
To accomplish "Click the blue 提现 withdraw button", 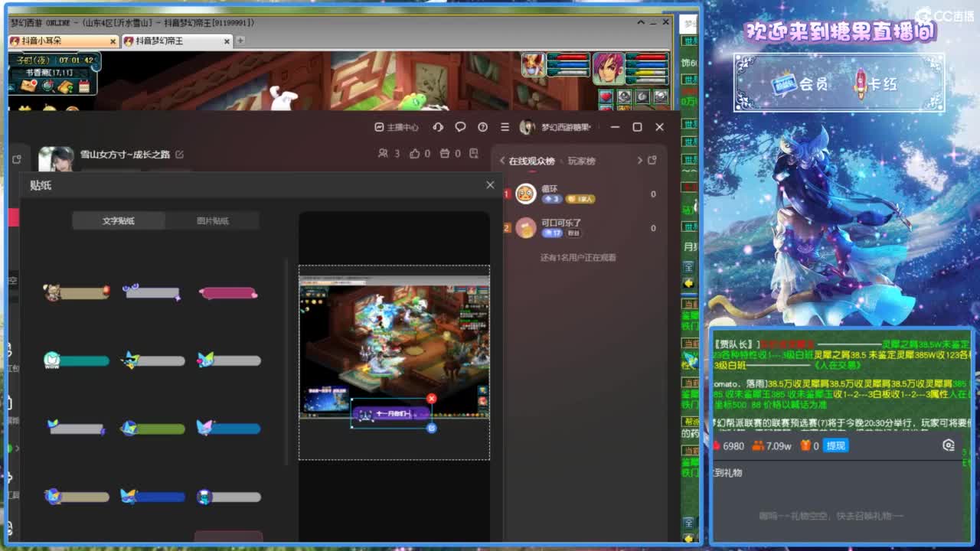I will (835, 445).
